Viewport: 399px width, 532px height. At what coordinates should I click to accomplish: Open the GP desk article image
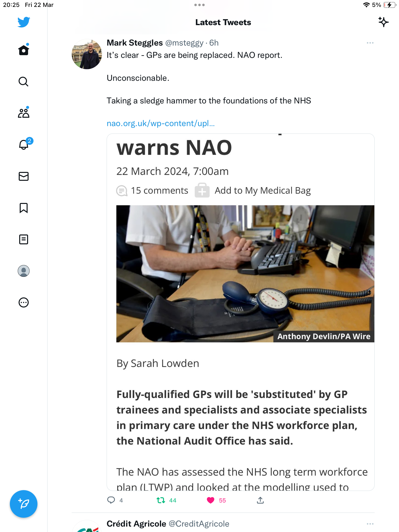(245, 274)
